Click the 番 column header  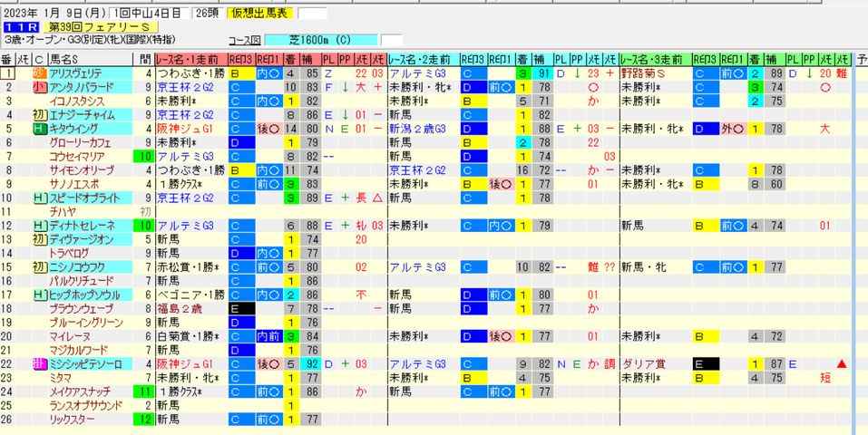tap(6, 59)
